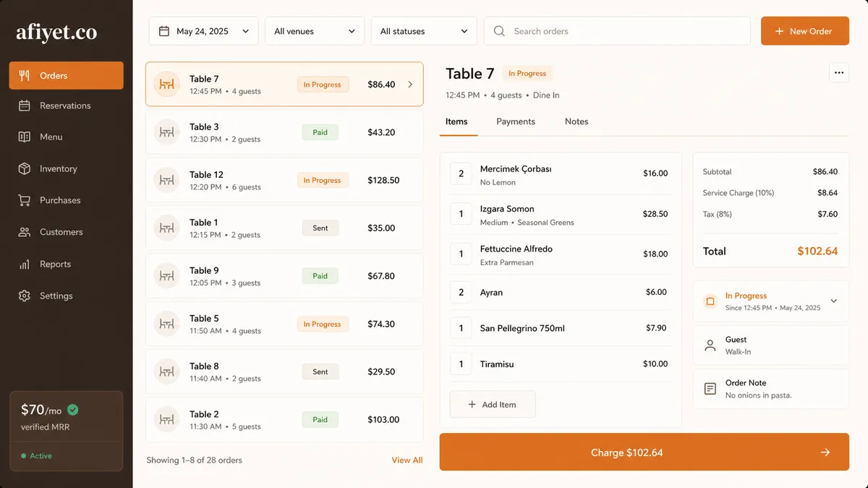Click the Inventory box icon
Screen dimensions: 868x488
point(25,168)
